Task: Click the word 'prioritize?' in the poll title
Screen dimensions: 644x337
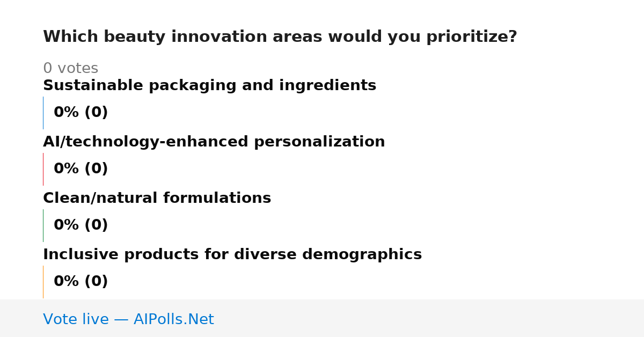Action: click(471, 38)
